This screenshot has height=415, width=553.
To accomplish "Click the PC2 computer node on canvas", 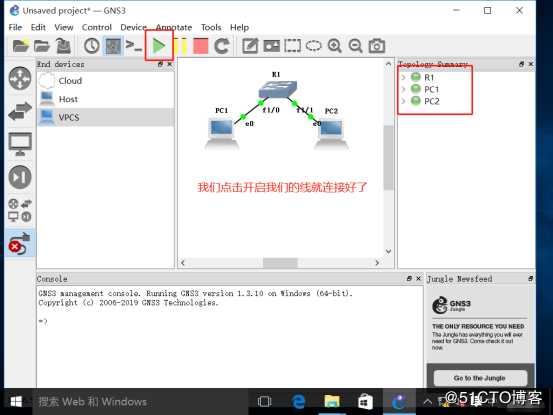I will pyautogui.click(x=331, y=134).
